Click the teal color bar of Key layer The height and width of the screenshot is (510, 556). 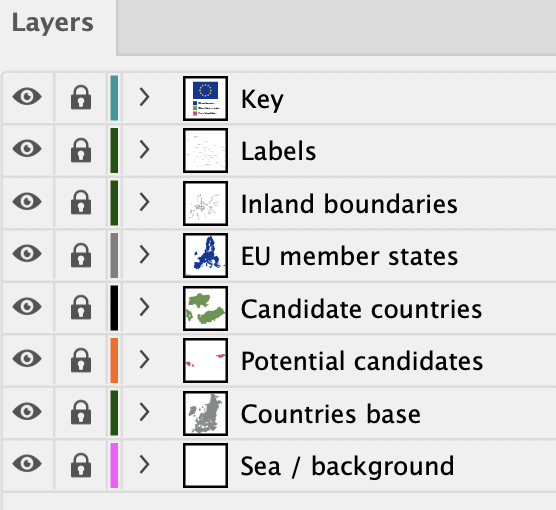(x=114, y=98)
